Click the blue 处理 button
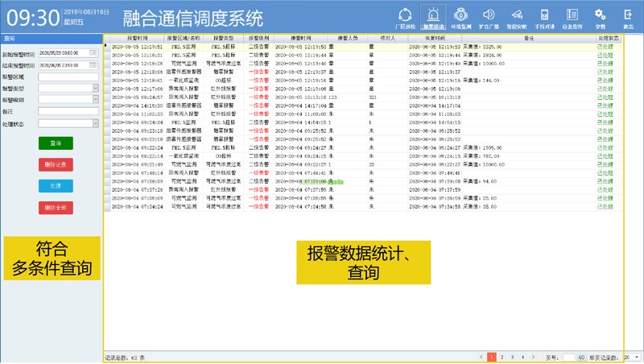 pyautogui.click(x=56, y=186)
